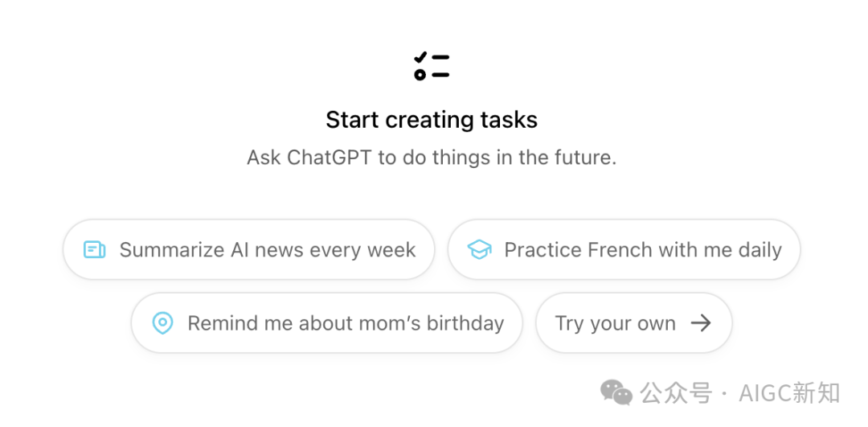Click the graduation cap icon
The image size is (868, 427).
tap(479, 249)
